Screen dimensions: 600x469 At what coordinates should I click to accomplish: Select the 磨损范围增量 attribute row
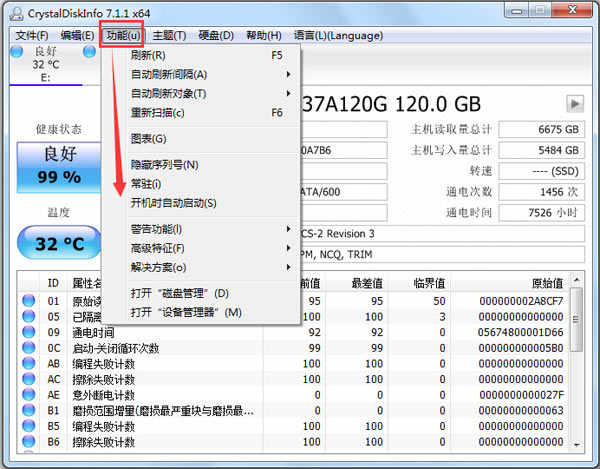click(x=294, y=410)
